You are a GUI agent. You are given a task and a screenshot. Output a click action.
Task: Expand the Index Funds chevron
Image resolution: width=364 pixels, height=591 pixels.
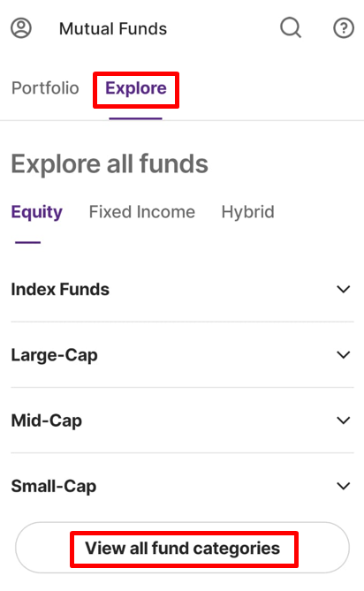click(x=344, y=290)
